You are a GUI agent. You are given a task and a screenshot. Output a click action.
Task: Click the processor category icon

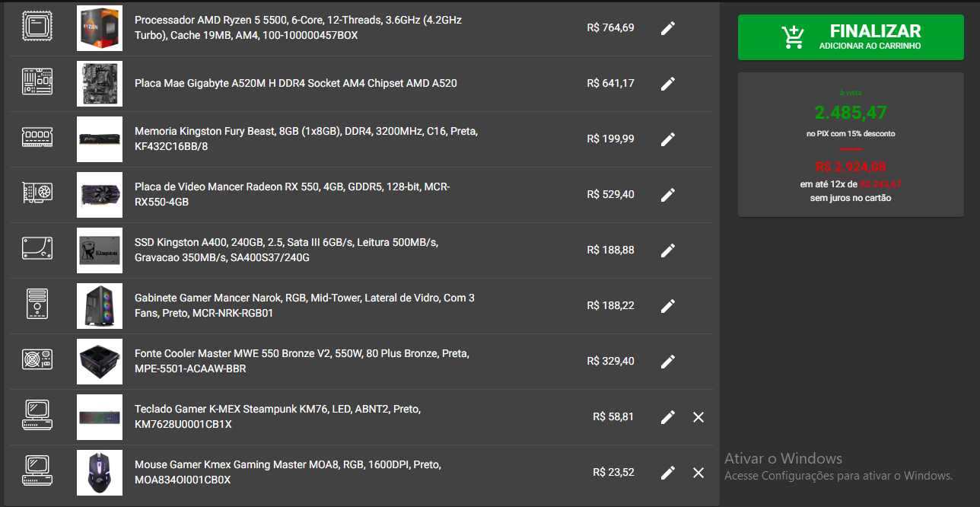[37, 27]
